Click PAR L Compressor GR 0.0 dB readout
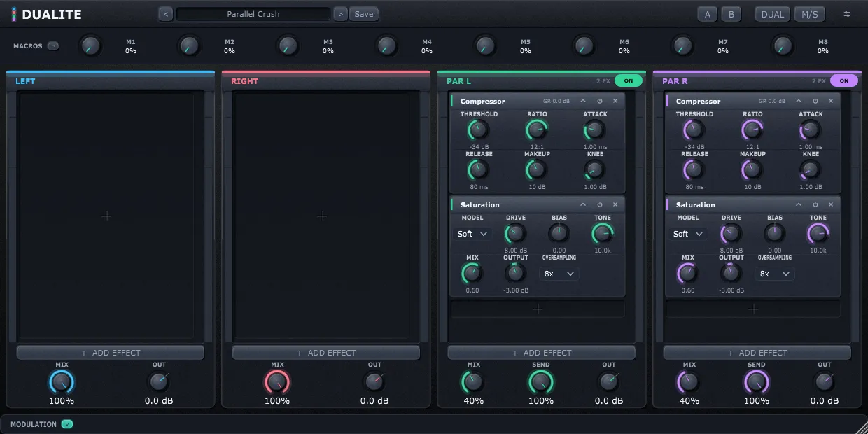 557,101
